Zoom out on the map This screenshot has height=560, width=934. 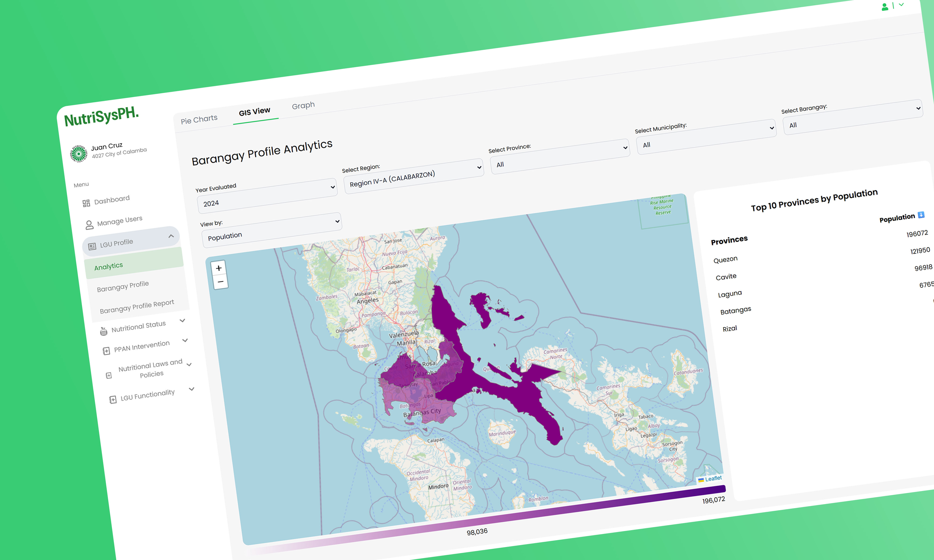(220, 281)
